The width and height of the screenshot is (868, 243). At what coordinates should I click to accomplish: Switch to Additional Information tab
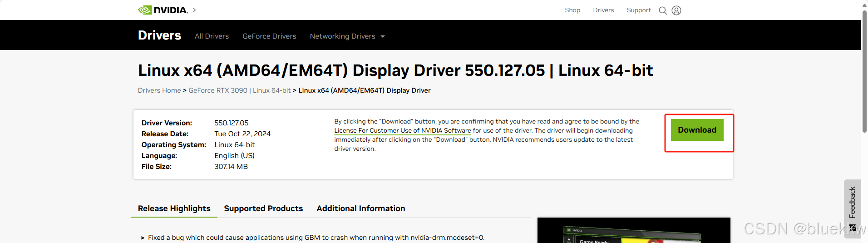click(x=361, y=208)
